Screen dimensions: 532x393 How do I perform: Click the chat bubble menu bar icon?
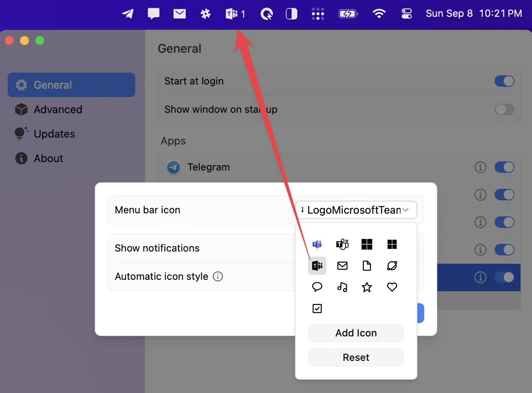click(x=154, y=14)
